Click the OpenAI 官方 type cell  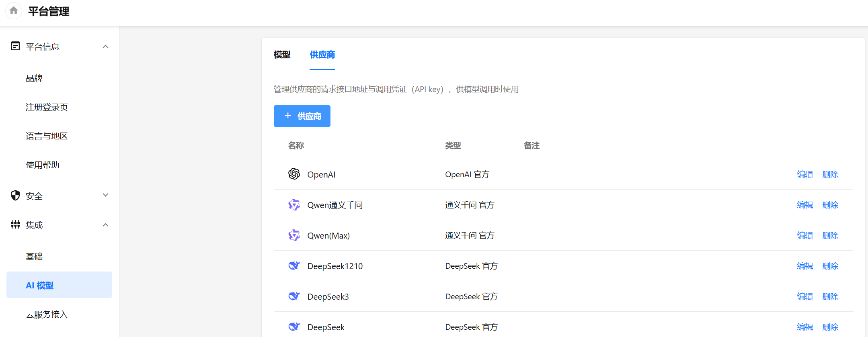[x=467, y=174]
